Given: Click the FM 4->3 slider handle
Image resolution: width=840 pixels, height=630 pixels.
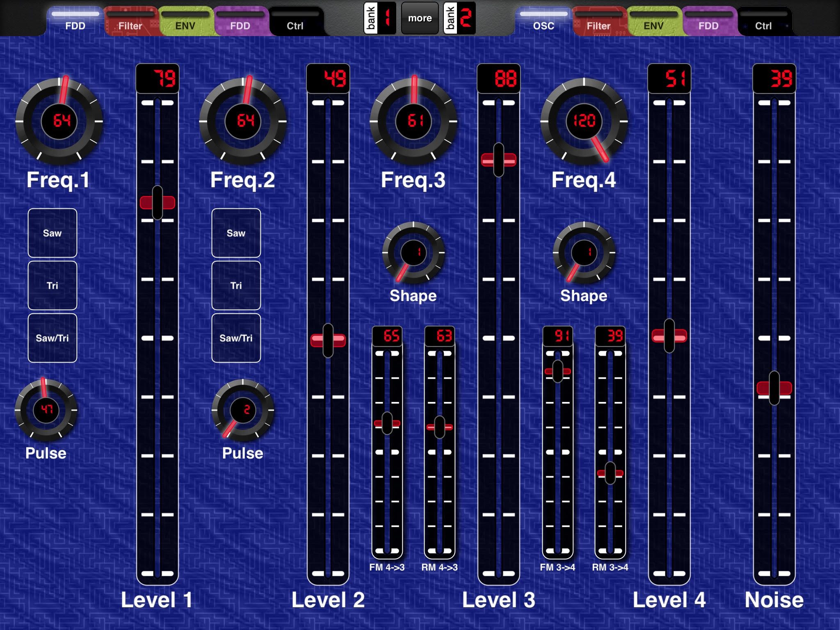Looking at the screenshot, I should coord(387,423).
